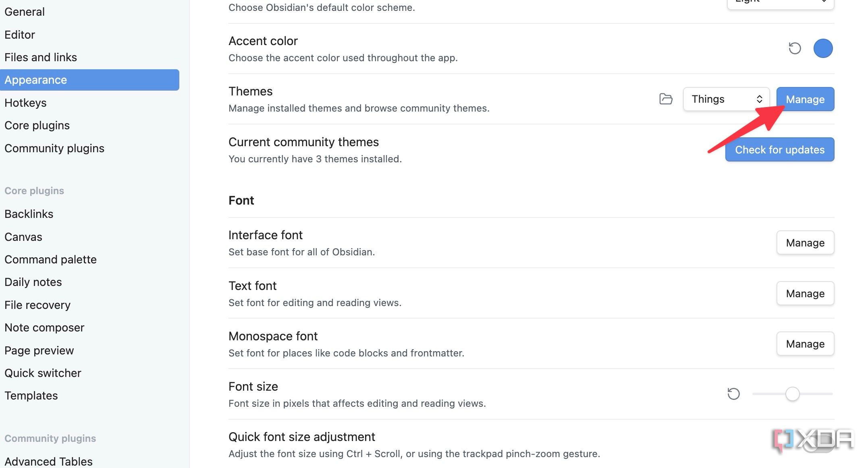The width and height of the screenshot is (868, 468).
Task: Open Hotkeys settings
Action: [25, 103]
